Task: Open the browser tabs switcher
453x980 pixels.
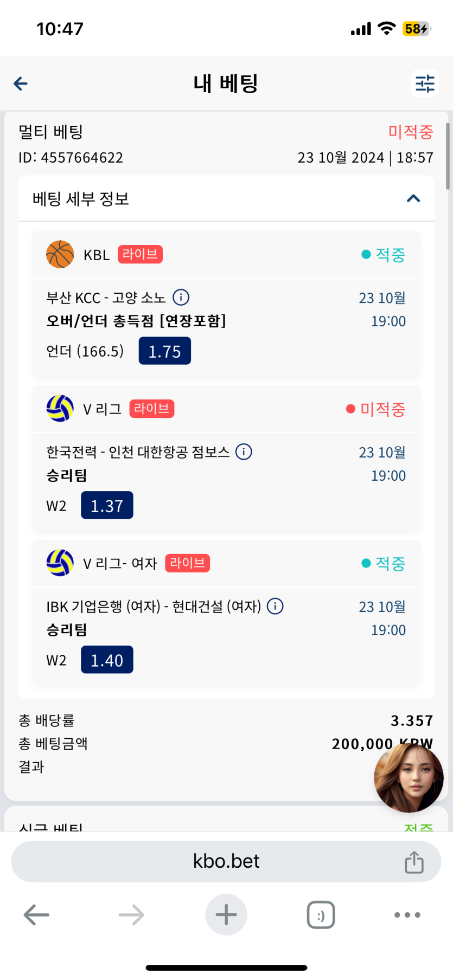Action: coord(321,915)
